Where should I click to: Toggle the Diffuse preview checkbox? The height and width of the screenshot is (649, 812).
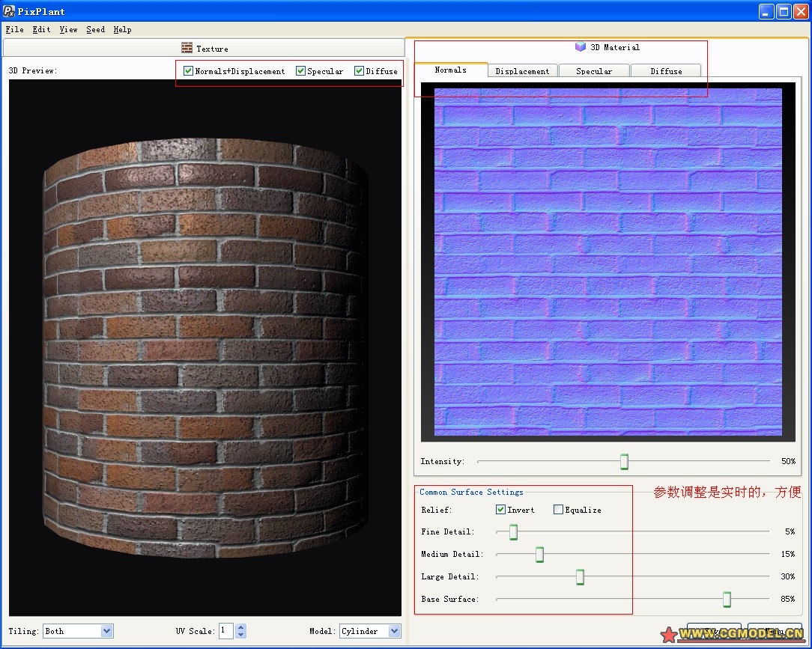[x=360, y=71]
